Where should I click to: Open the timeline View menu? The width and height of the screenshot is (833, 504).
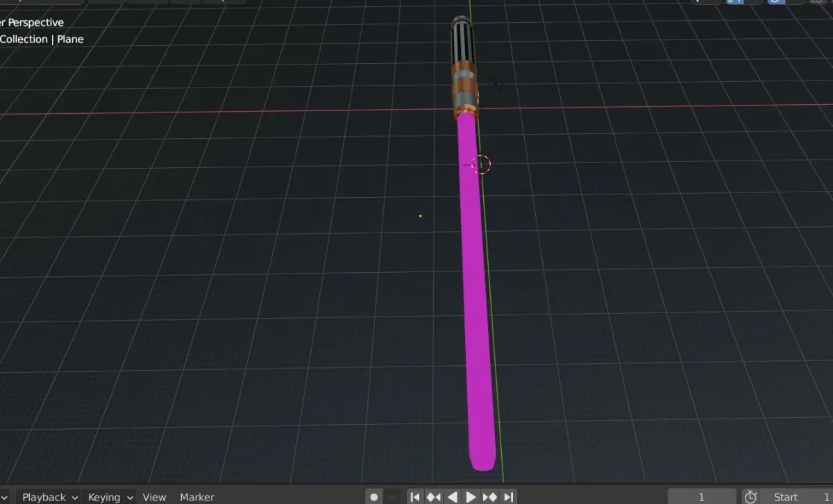tap(154, 496)
